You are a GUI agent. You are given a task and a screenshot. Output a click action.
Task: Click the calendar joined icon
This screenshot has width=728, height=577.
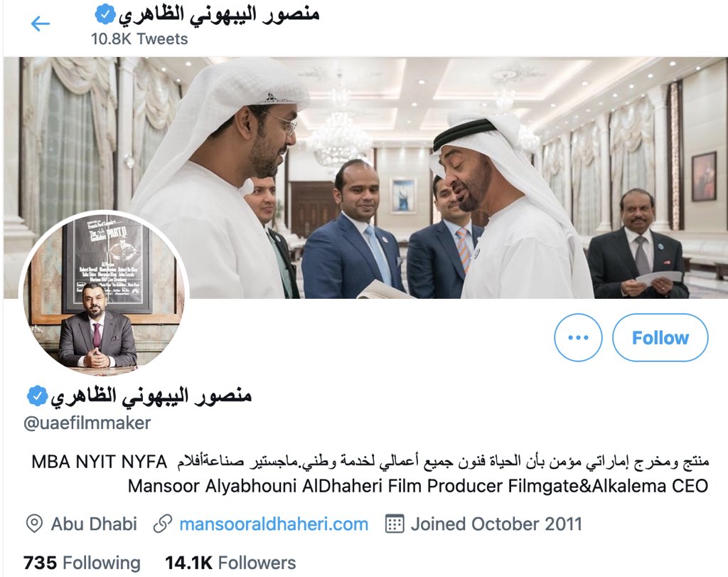[394, 524]
